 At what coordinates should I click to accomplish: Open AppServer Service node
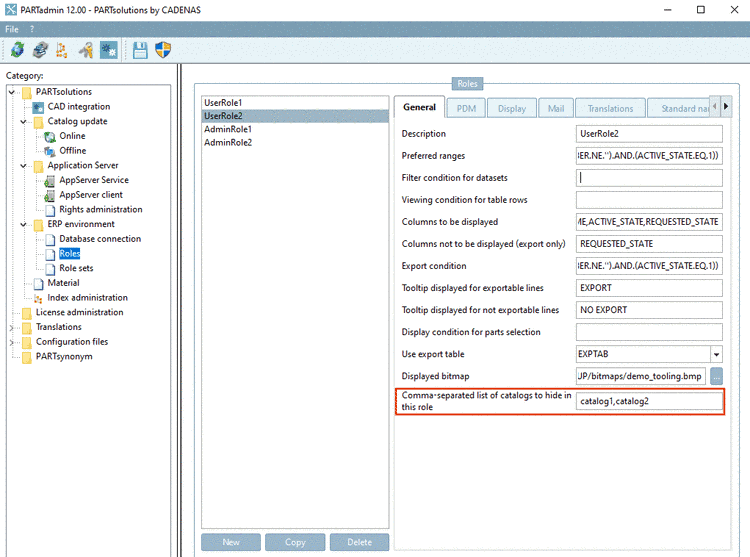pyautogui.click(x=94, y=180)
